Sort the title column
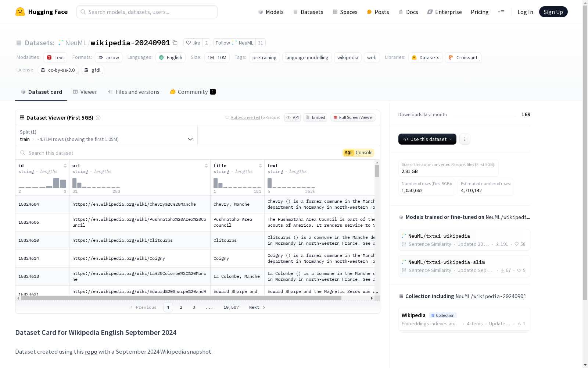588x368 pixels. 260,166
